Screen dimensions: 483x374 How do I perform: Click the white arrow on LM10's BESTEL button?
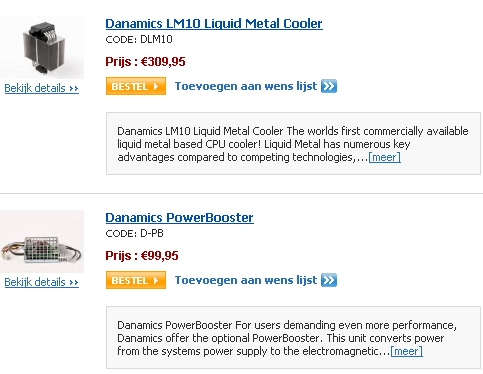pos(156,87)
